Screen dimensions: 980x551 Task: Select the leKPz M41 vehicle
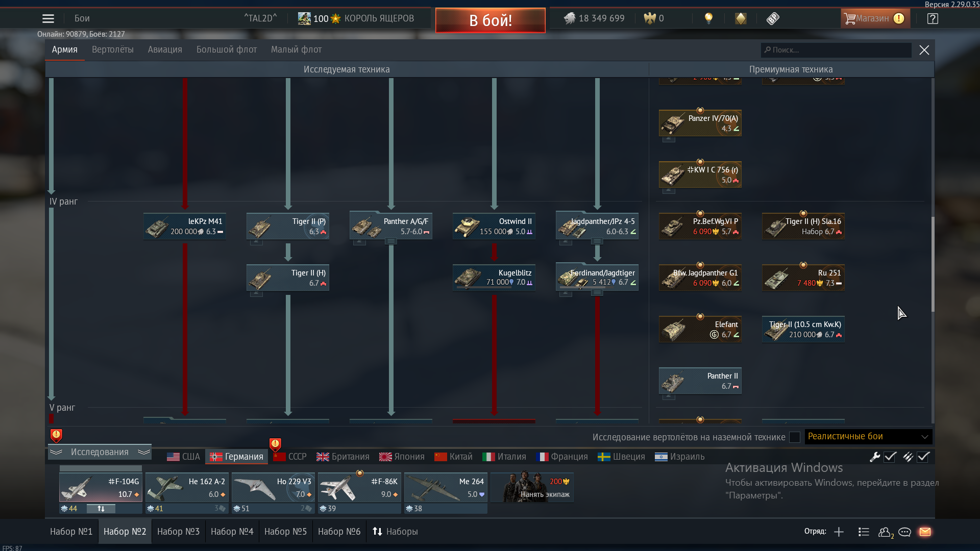pyautogui.click(x=185, y=227)
